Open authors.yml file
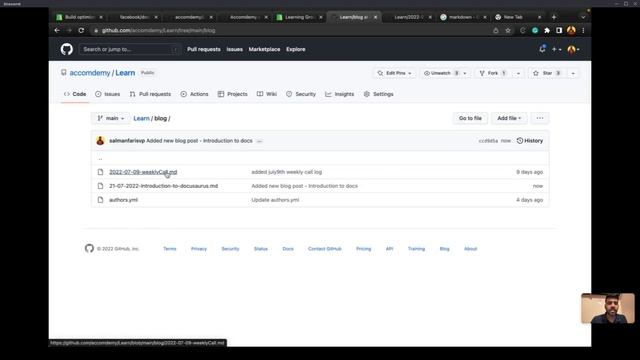 (123, 200)
